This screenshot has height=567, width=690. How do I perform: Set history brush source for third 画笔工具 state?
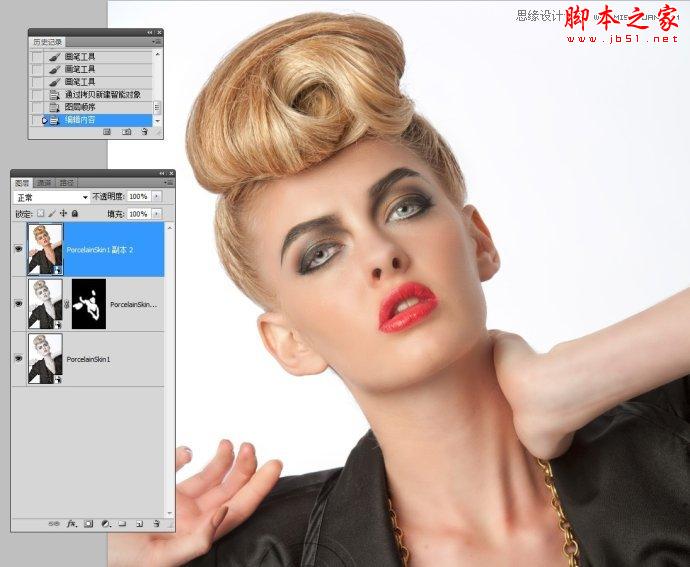click(37, 82)
